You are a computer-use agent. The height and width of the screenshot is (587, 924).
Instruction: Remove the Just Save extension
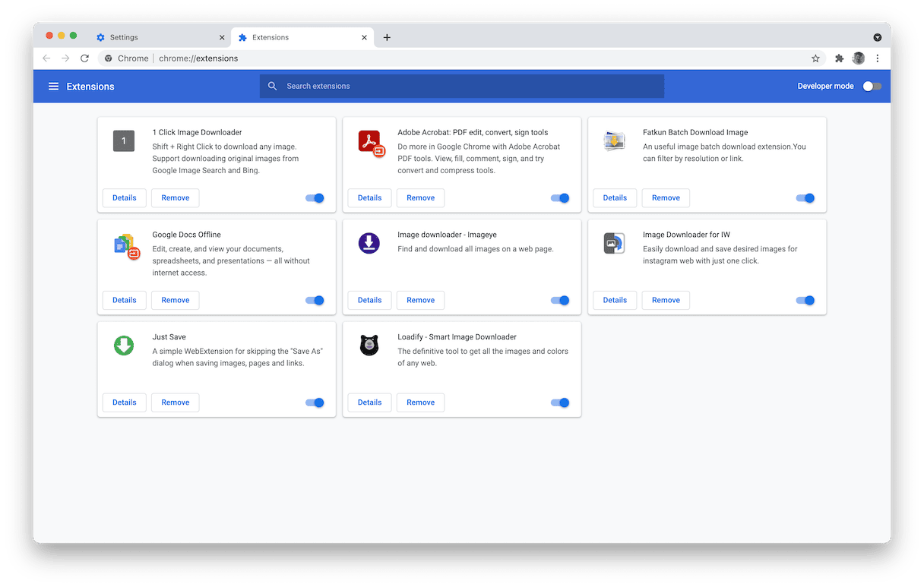175,402
